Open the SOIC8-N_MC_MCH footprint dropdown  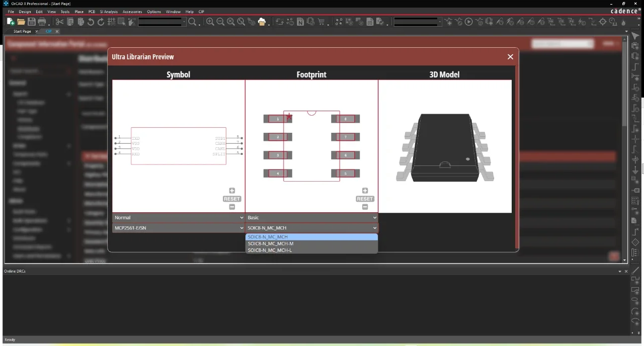311,228
